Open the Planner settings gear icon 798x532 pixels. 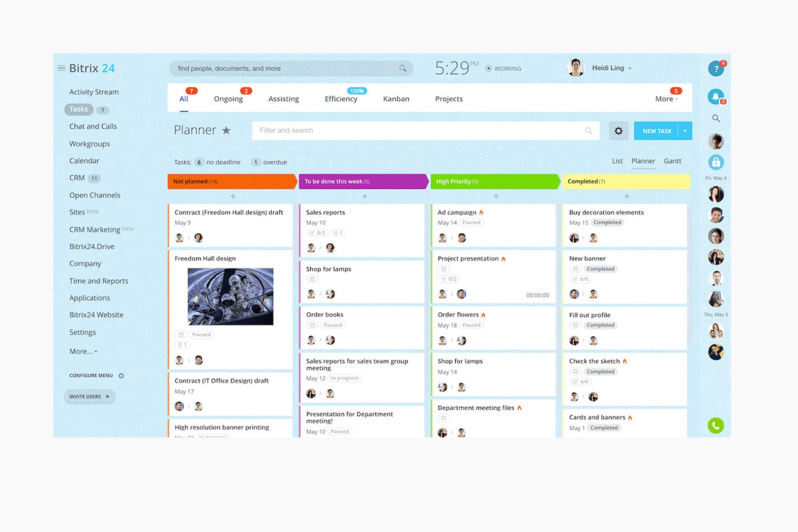618,131
